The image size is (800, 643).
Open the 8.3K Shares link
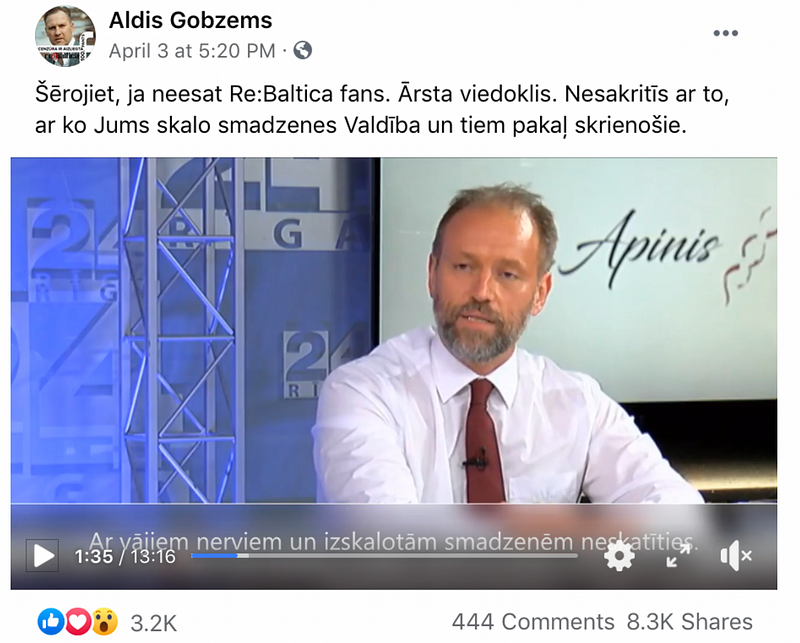click(690, 622)
